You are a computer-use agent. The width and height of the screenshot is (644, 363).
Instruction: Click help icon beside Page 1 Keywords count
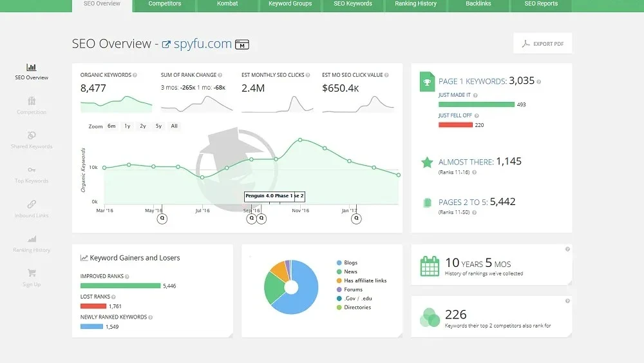(x=539, y=82)
